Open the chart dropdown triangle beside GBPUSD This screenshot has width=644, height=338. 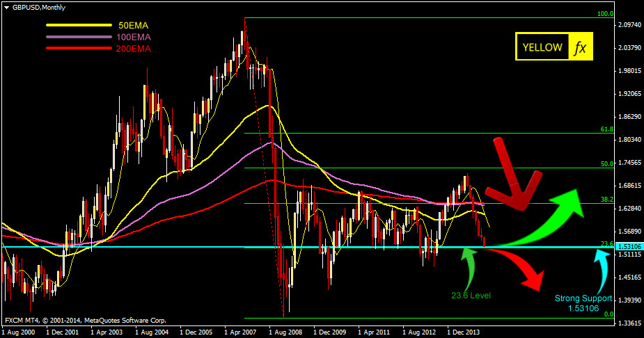pyautogui.click(x=7, y=7)
